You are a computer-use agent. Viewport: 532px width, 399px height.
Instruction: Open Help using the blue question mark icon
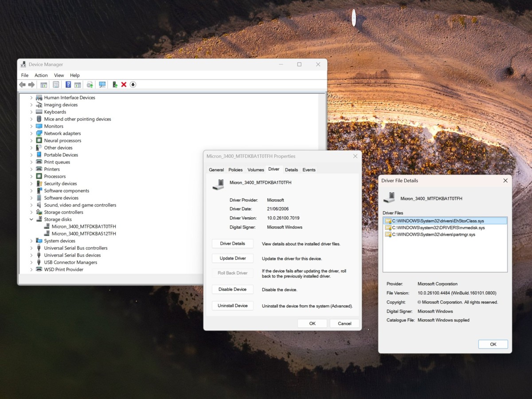[x=68, y=84]
